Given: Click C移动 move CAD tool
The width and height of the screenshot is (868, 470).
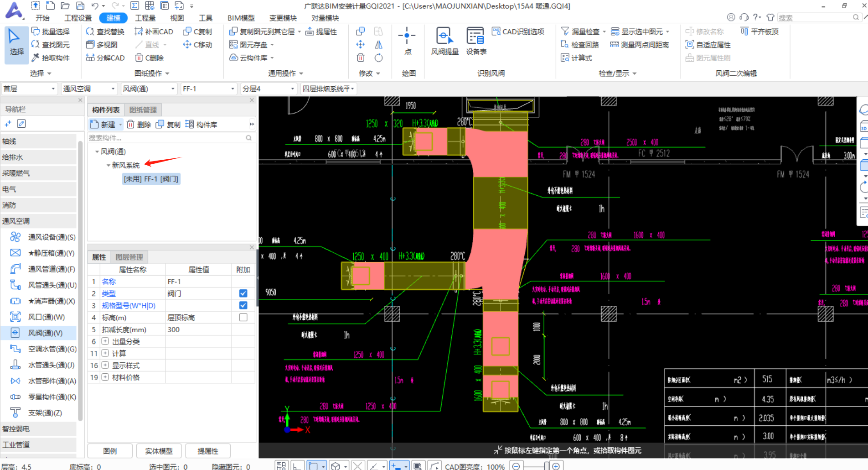Looking at the screenshot, I should click(x=197, y=45).
